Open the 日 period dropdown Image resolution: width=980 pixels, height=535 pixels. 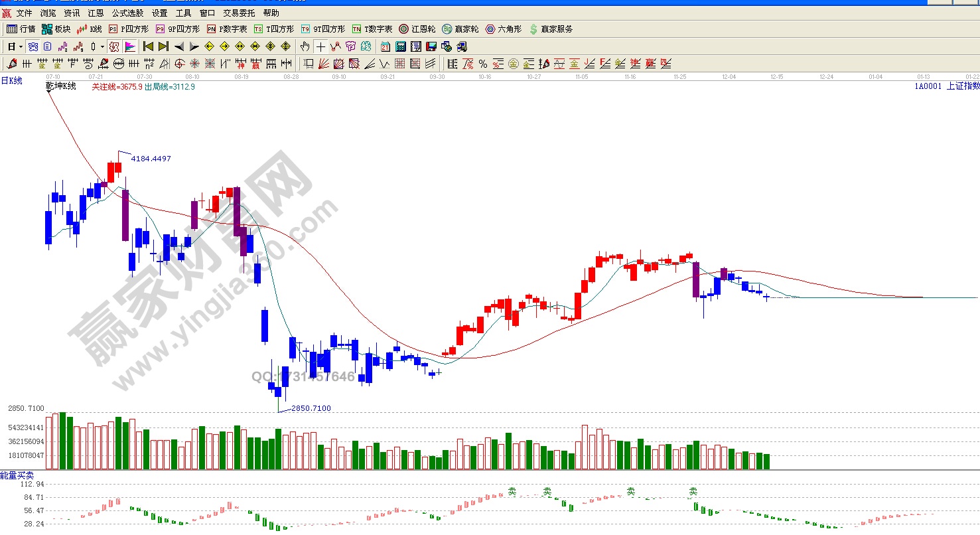tap(15, 46)
